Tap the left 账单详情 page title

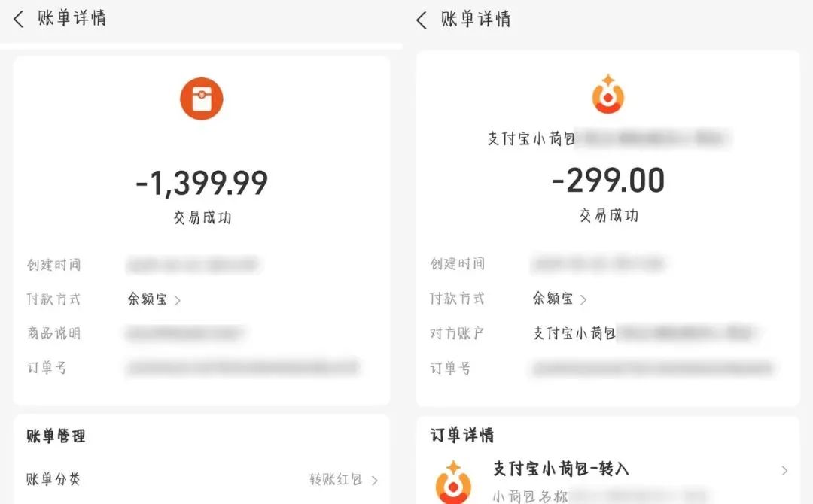(72, 18)
